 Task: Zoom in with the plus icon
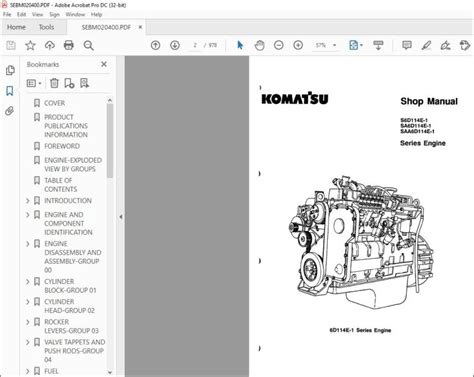click(x=298, y=45)
